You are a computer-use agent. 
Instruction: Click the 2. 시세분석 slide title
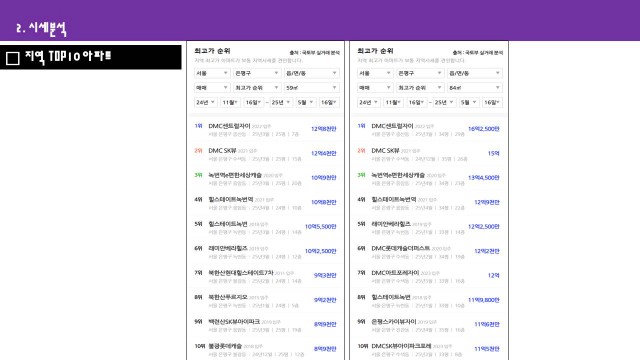41,29
